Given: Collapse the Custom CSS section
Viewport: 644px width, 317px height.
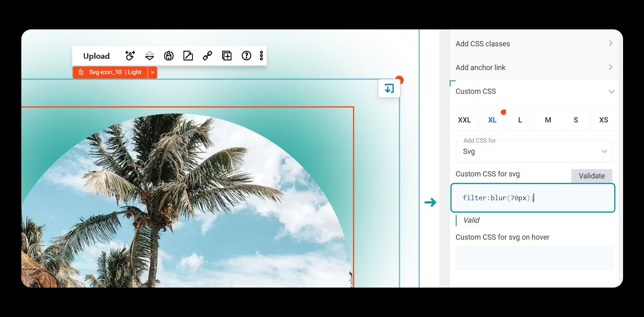Looking at the screenshot, I should [533, 91].
